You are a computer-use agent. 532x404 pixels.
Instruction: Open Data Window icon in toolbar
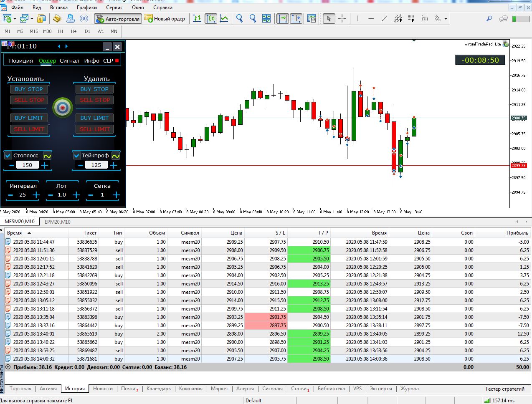pyautogui.click(x=57, y=18)
